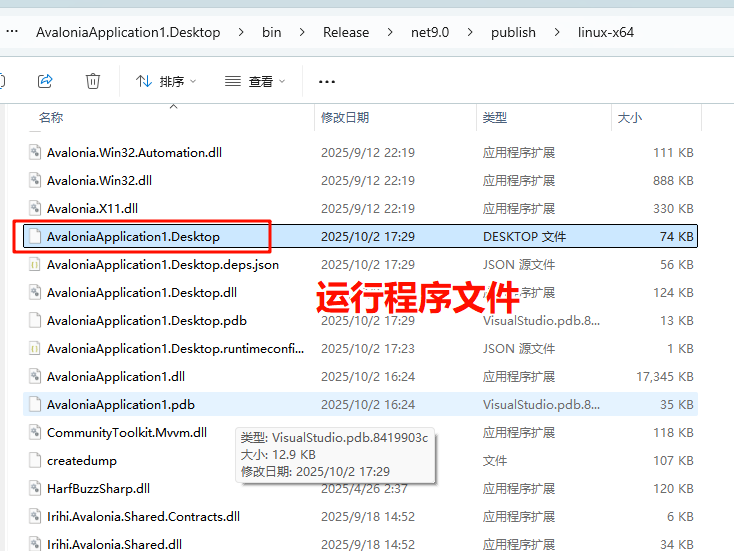Expand chevron after AvaloniaApplication1.Desktop breadcrumb

click(241, 32)
